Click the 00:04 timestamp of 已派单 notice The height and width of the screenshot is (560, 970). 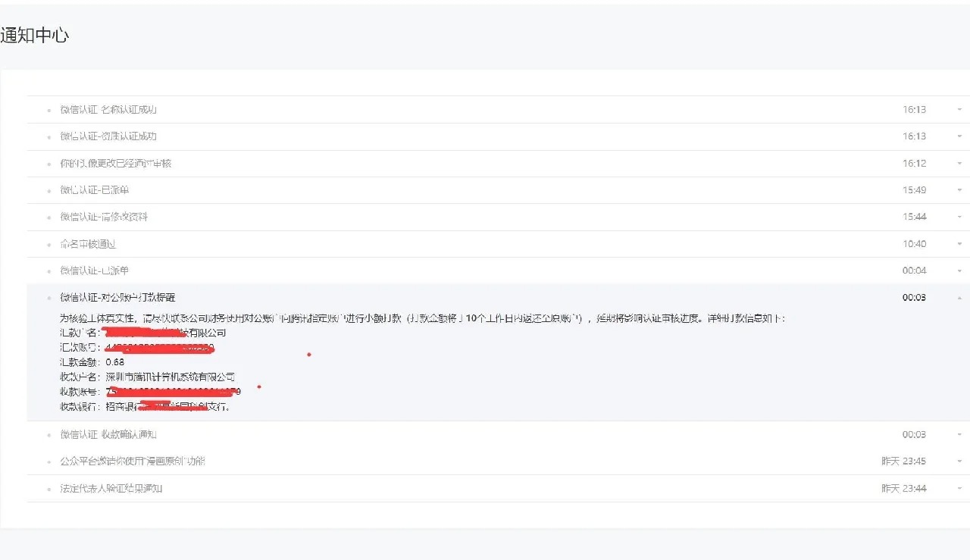click(x=914, y=271)
